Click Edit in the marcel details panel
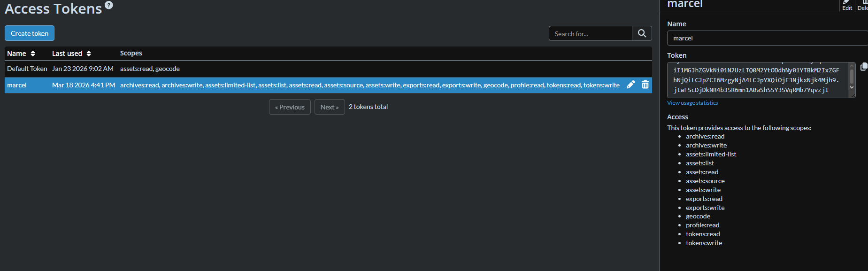This screenshot has height=271, width=868. point(847,6)
